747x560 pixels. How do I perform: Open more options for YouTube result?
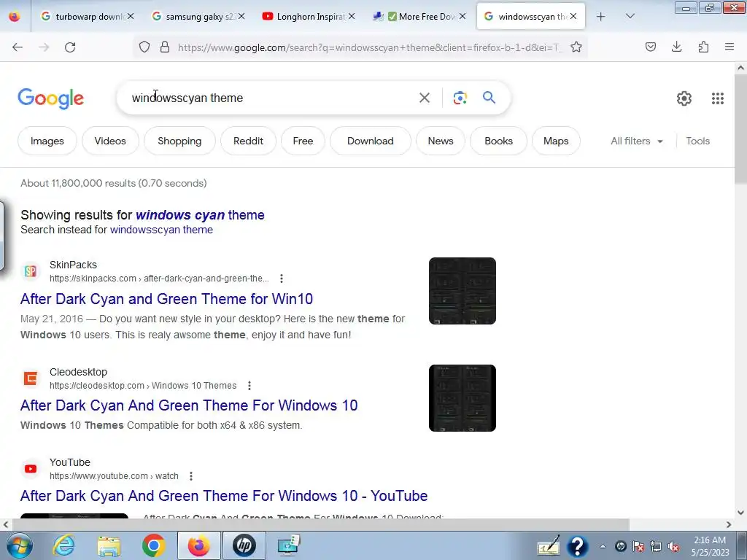[191, 476]
